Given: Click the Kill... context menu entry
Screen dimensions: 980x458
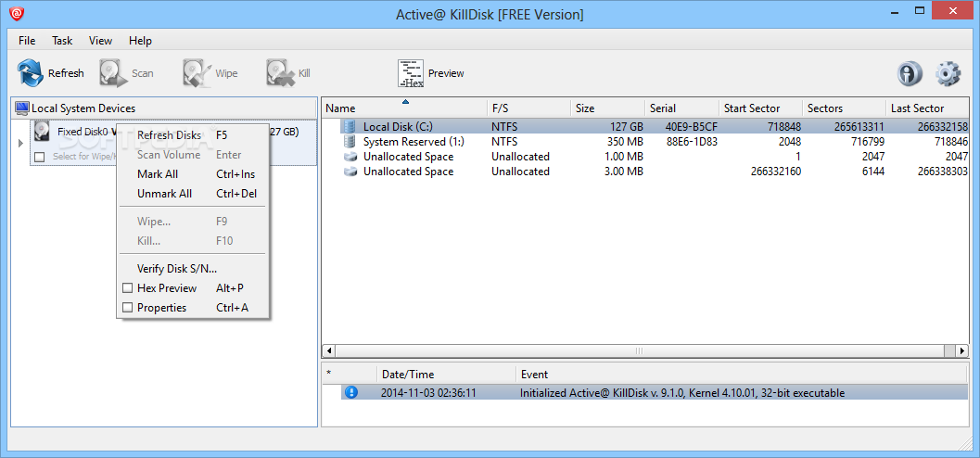Looking at the screenshot, I should pos(193,240).
